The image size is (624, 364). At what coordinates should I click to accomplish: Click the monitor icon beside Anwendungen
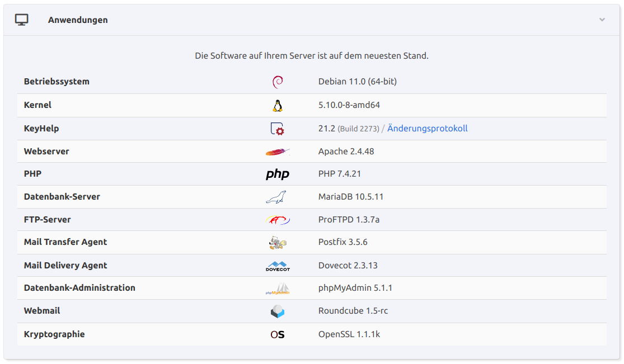(x=22, y=20)
